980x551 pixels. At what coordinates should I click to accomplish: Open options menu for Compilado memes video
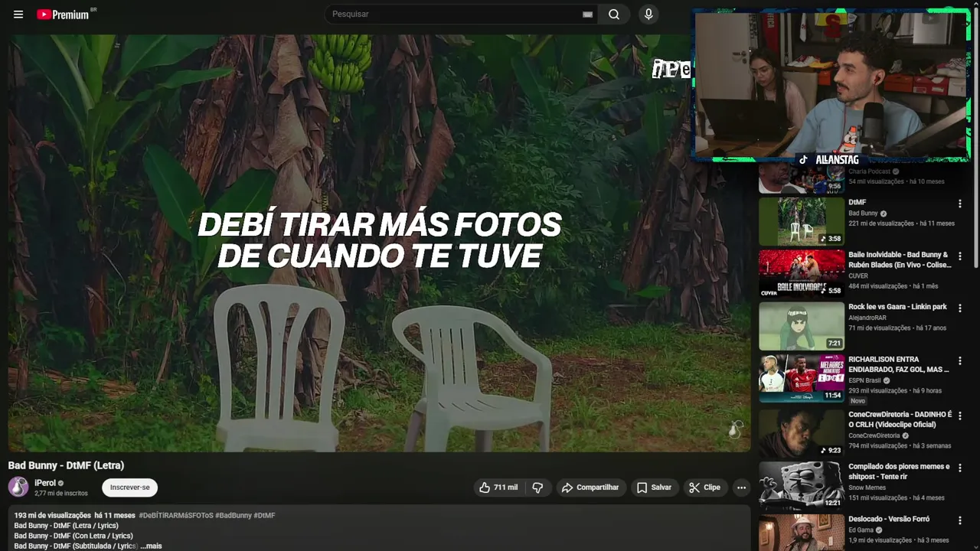point(959,468)
